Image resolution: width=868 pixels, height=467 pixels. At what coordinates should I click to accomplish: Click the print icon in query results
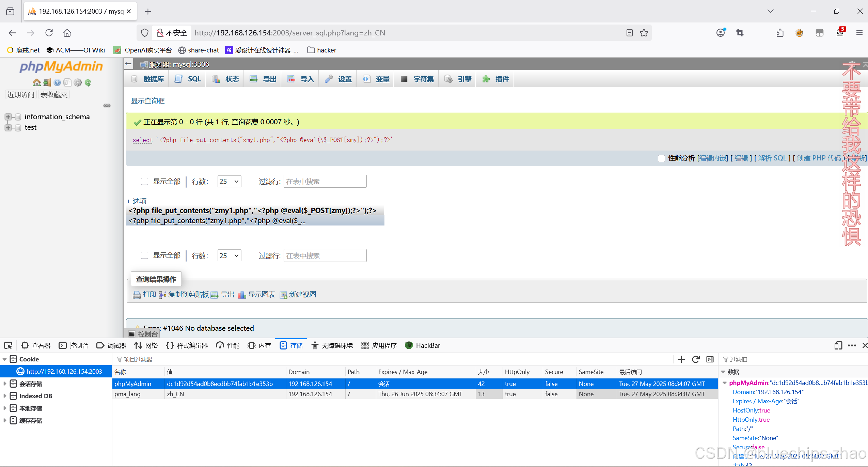click(137, 295)
